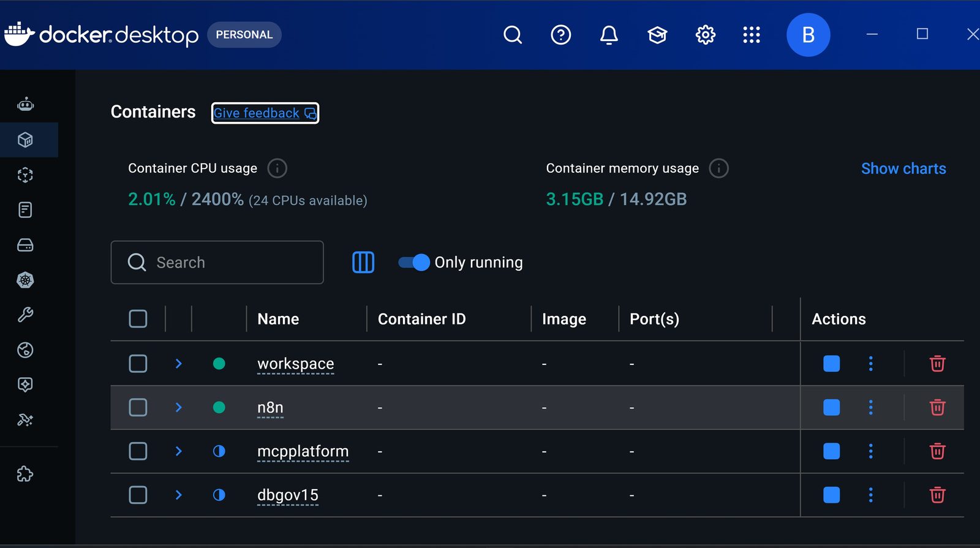Screen dimensions: 980x548
Task: Toggle the Only running switch
Action: [x=414, y=262]
